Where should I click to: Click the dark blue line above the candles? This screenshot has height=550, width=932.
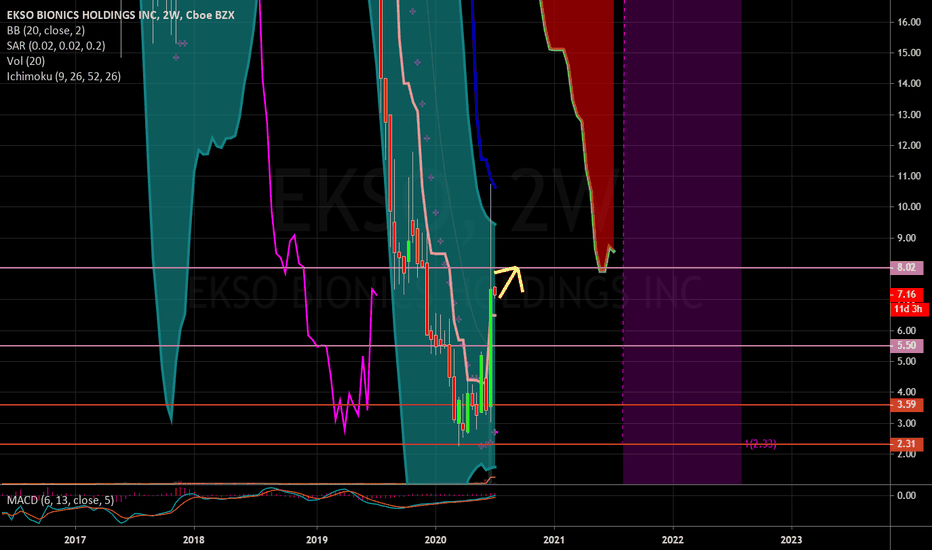477,119
